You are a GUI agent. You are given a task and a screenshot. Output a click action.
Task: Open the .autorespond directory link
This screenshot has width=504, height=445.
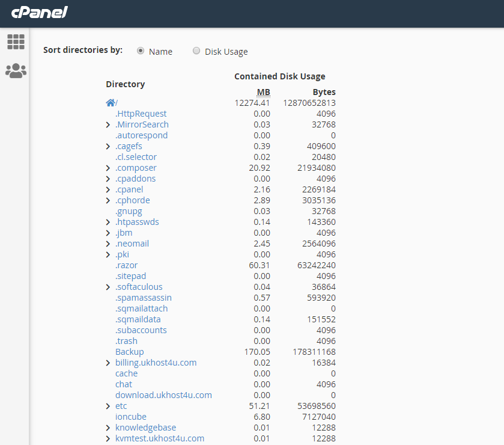point(141,135)
